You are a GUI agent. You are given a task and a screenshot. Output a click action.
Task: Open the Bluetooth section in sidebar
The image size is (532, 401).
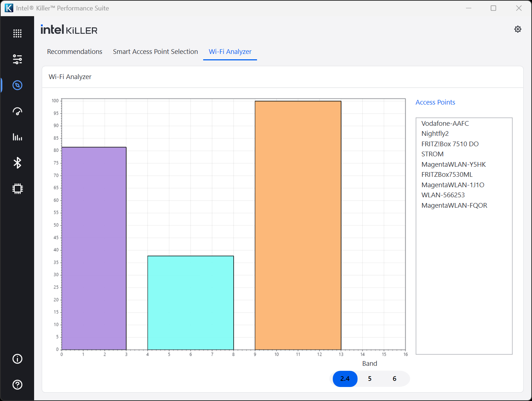tap(17, 163)
